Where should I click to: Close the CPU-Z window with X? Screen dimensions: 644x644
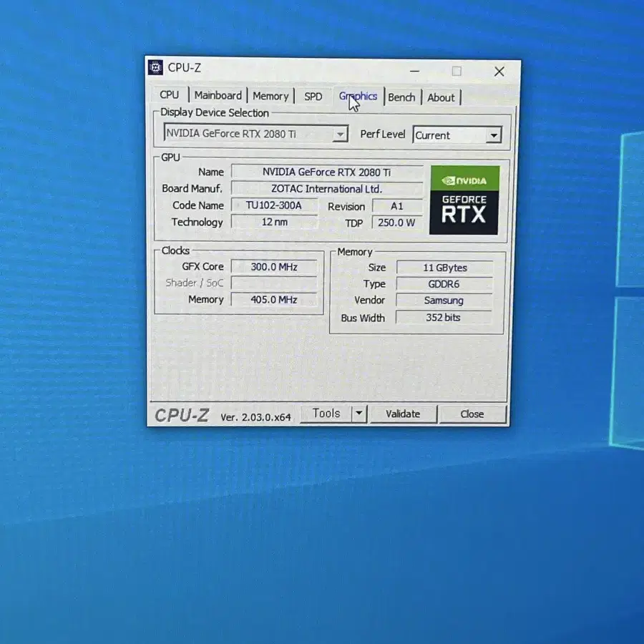499,72
